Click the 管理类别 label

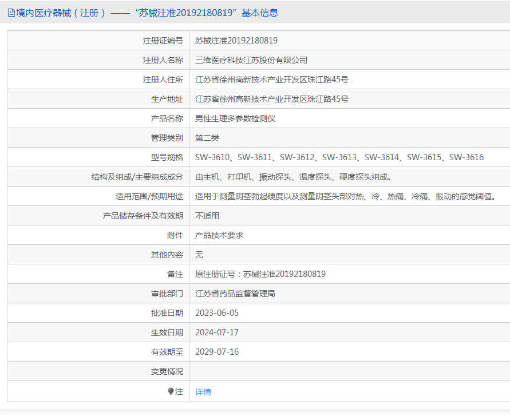(167, 138)
